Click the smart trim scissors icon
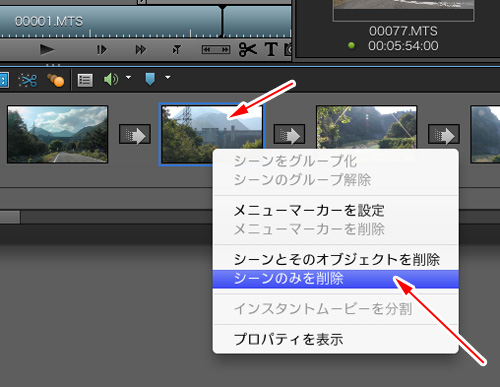500x387 pixels. 28,80
